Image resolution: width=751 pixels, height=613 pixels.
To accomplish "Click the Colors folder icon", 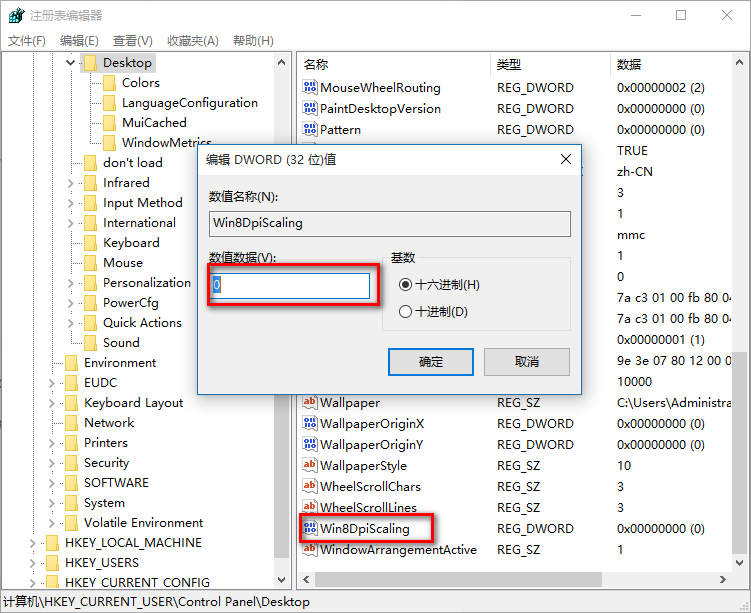I will point(109,83).
